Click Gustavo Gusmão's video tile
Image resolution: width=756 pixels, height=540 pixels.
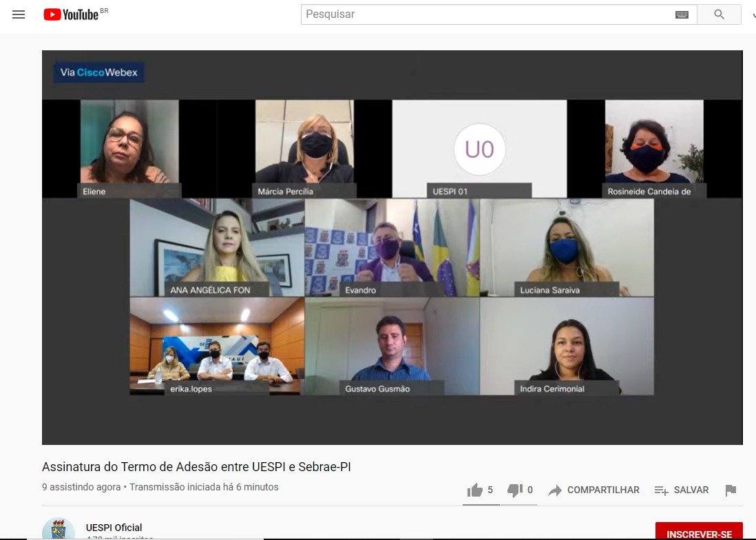pos(392,346)
